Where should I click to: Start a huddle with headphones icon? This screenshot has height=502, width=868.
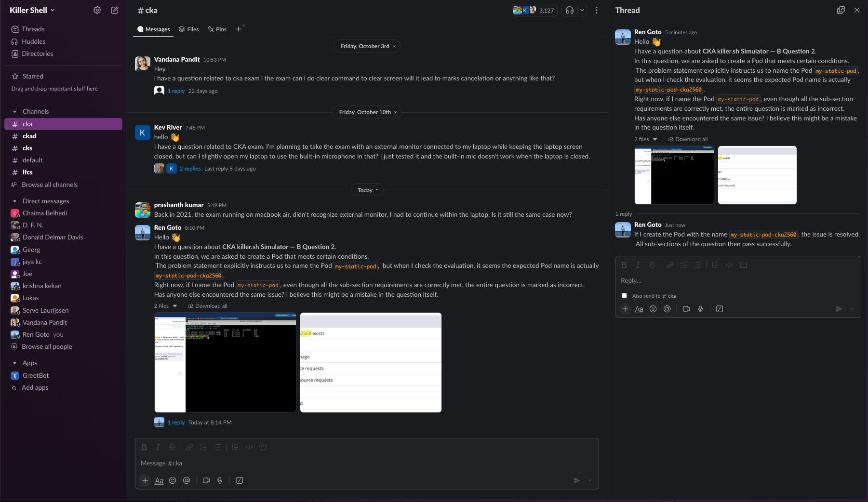570,10
